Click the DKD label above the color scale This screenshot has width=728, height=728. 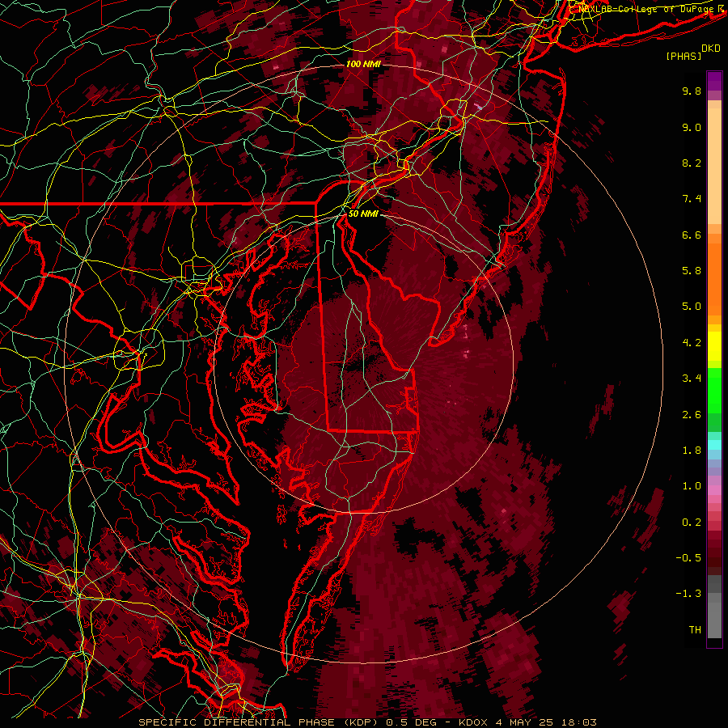[x=710, y=49]
